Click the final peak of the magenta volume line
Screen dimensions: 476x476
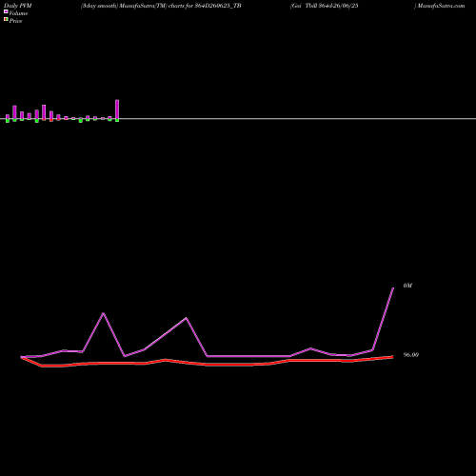tap(393, 288)
